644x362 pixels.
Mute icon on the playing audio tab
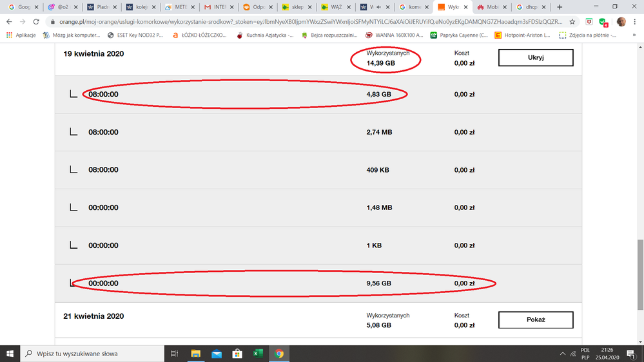(x=378, y=7)
